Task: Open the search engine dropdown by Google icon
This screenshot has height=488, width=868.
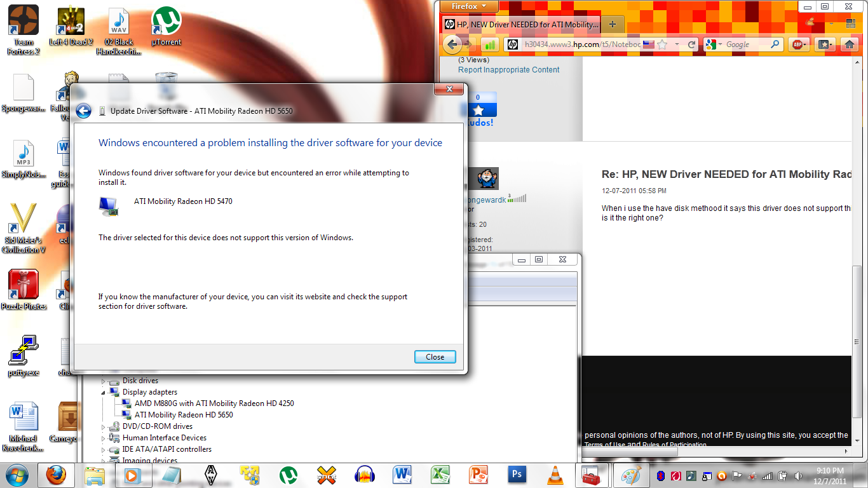Action: (x=713, y=44)
